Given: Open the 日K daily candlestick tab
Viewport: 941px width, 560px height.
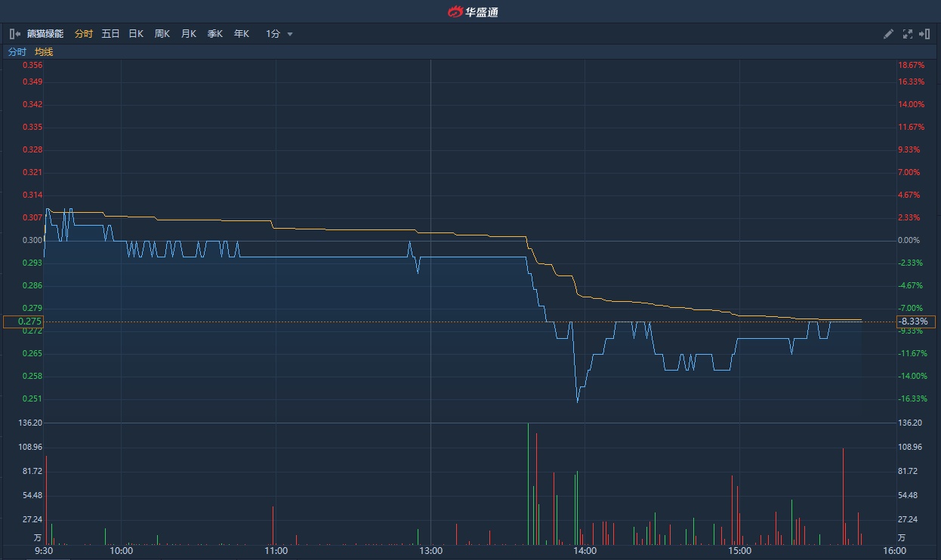Looking at the screenshot, I should (136, 34).
